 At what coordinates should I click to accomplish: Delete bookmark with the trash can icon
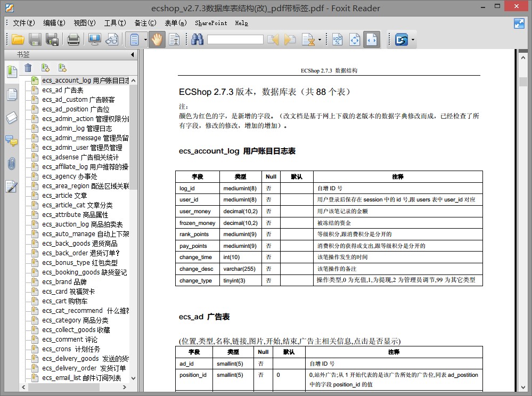[28, 68]
